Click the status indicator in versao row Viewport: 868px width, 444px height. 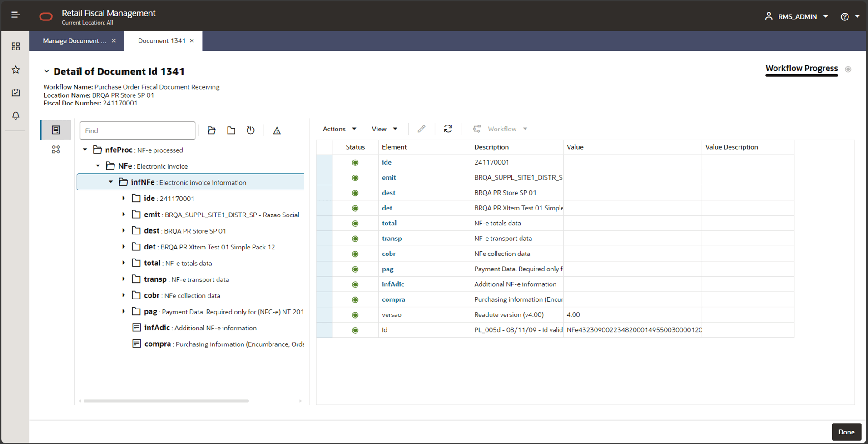tap(355, 315)
